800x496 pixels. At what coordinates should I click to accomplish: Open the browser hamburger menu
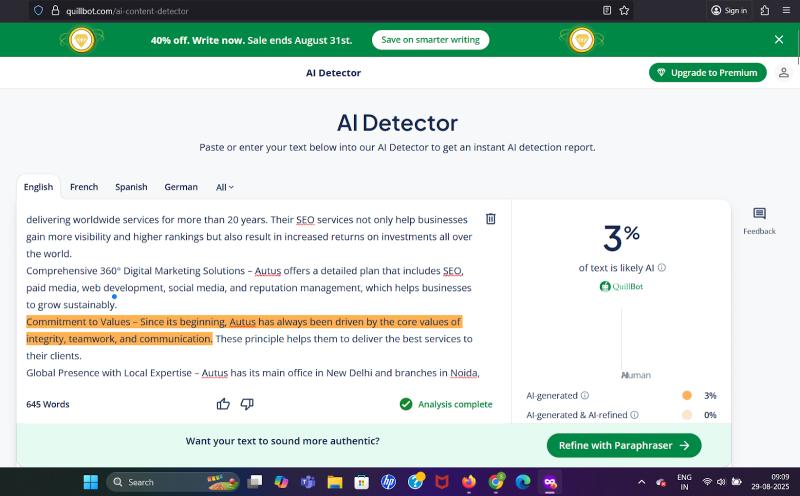tap(786, 10)
